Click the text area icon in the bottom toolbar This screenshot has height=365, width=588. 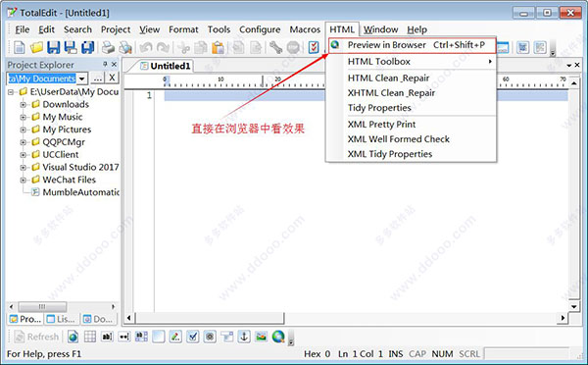(x=141, y=337)
